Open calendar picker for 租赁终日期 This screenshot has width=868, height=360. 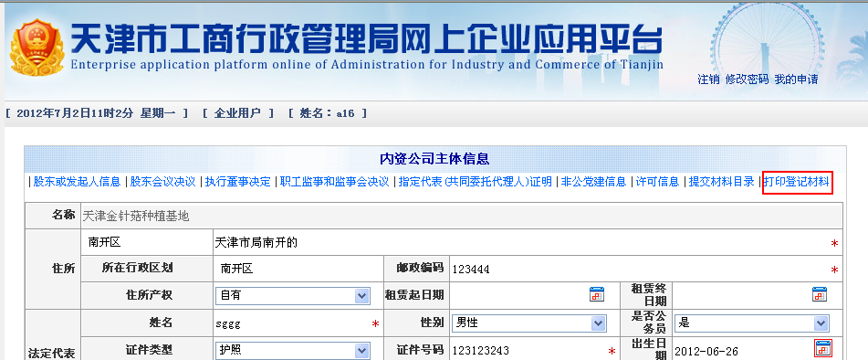click(820, 294)
